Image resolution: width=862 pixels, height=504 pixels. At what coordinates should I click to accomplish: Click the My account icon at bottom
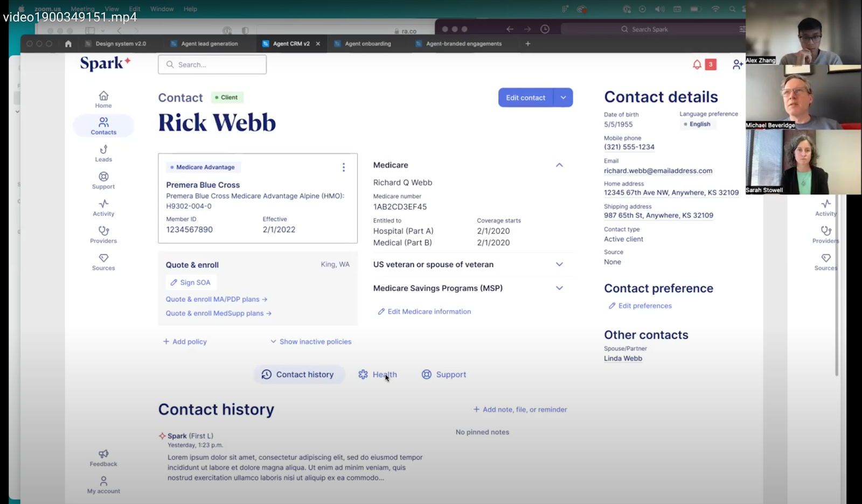(x=103, y=482)
